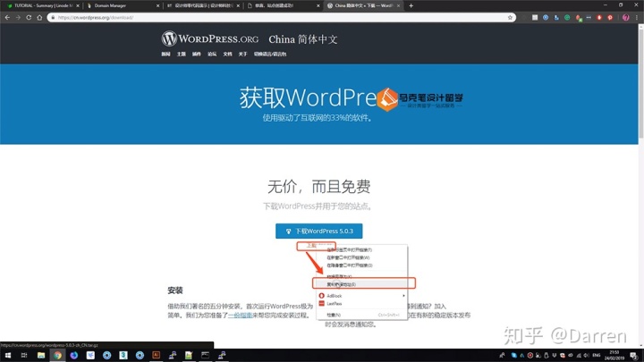Reload the page with the refresh icon

pyautogui.click(x=29, y=18)
